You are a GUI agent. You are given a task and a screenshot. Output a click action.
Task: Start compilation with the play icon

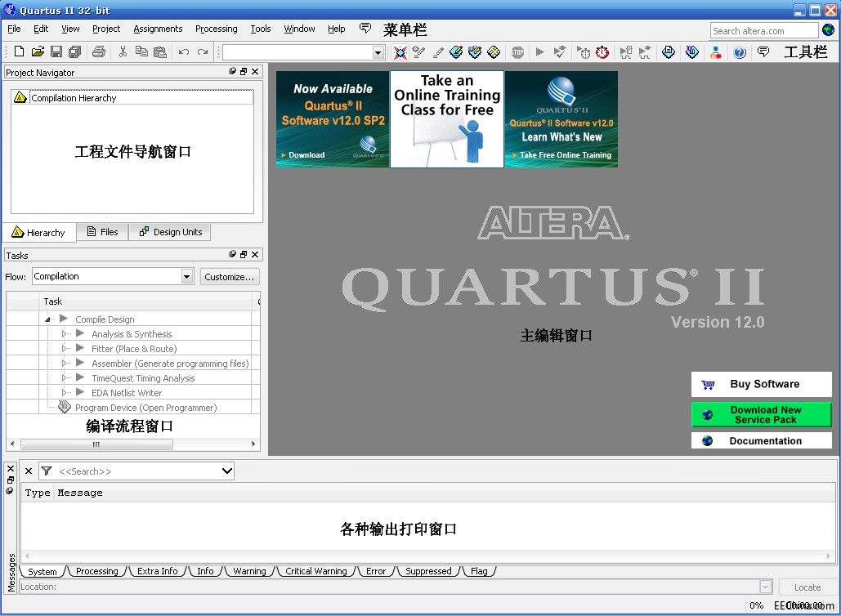(x=539, y=52)
